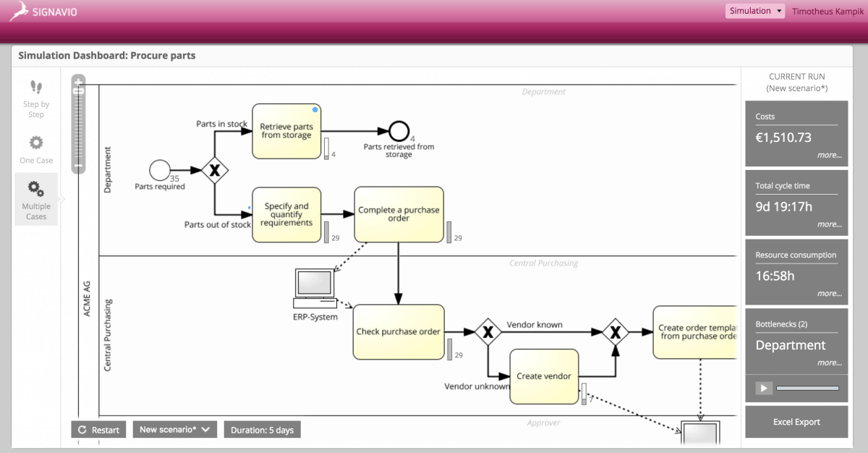Click the Excel Export button
The image size is (868, 453).
796,422
